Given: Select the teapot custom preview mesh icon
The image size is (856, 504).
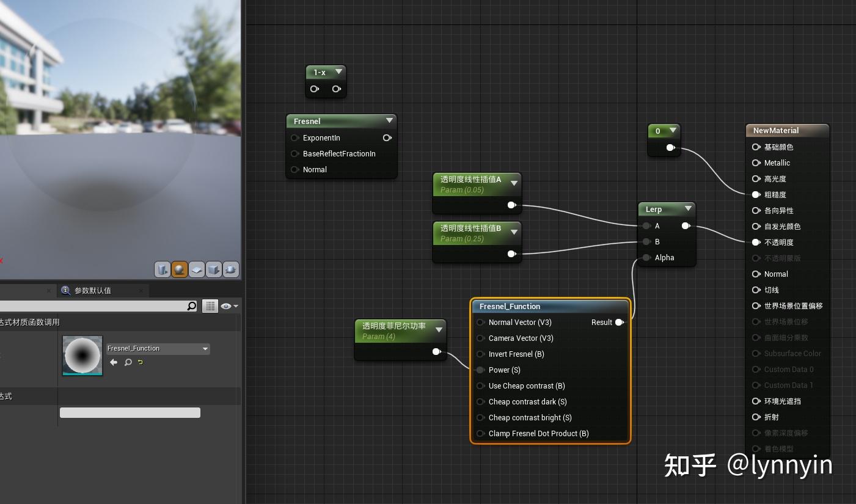Looking at the screenshot, I should click(231, 269).
